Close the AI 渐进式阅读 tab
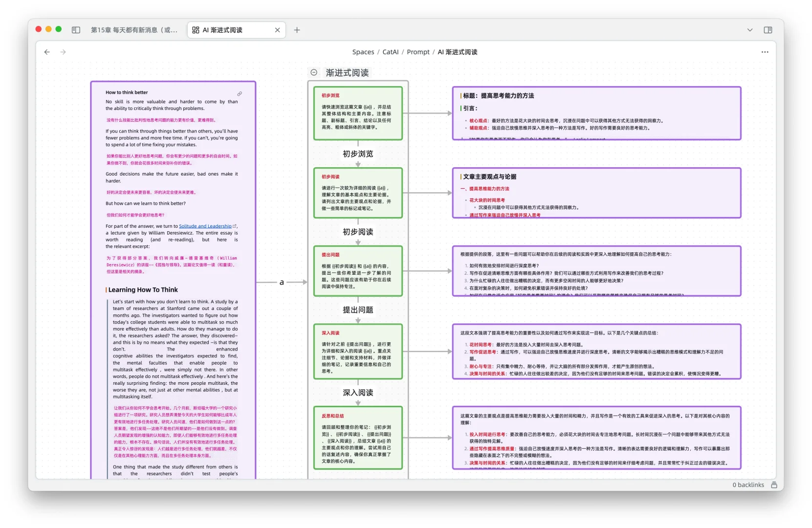Viewport: 812px width, 528px height. [x=277, y=30]
